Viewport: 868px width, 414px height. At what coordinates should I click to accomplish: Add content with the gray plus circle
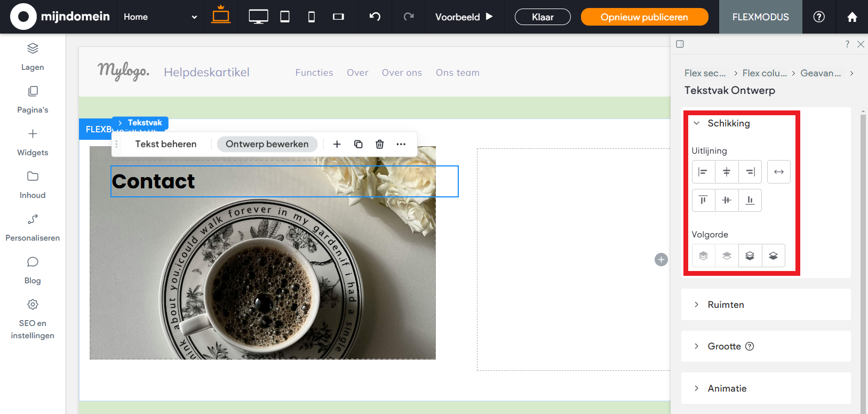click(661, 260)
